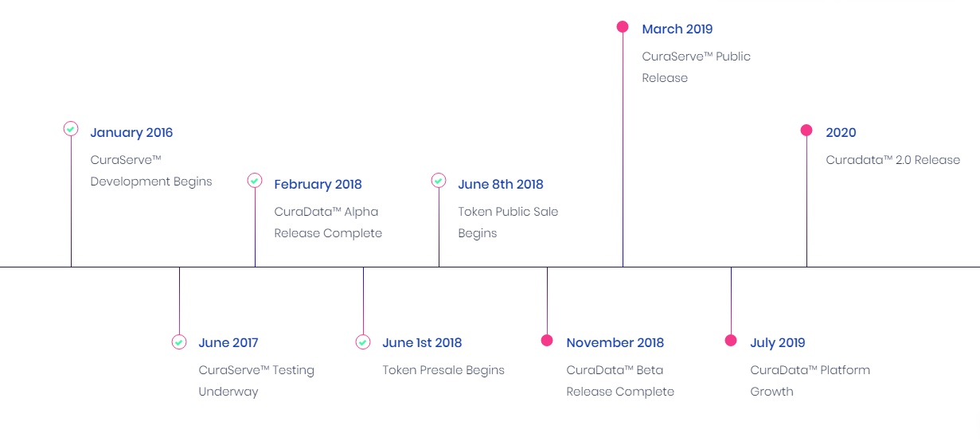This screenshot has height=445, width=980.
Task: Click the March 2019 milestone title
Action: coord(677,29)
